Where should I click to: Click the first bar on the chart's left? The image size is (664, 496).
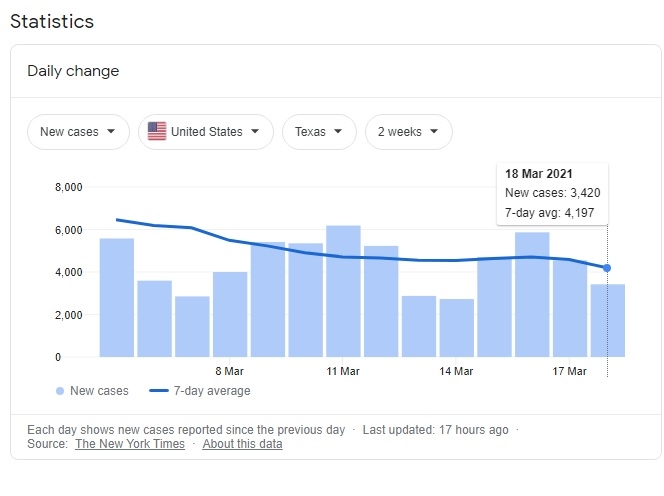point(116,297)
